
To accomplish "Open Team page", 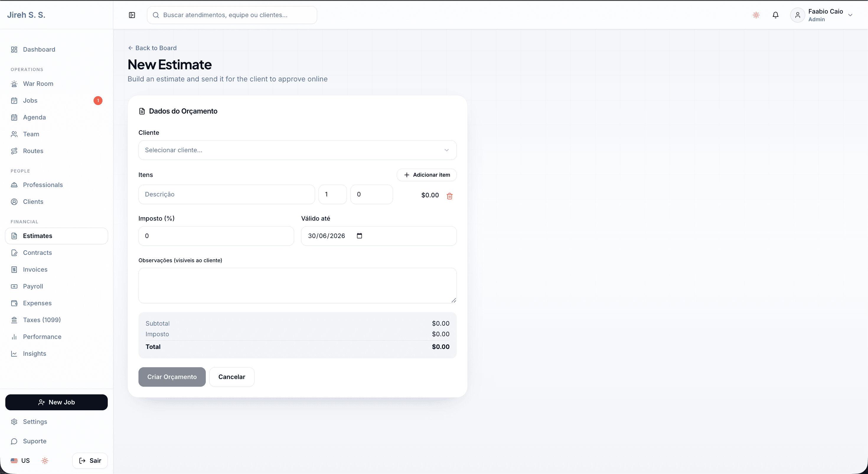I will pyautogui.click(x=57, y=134).
